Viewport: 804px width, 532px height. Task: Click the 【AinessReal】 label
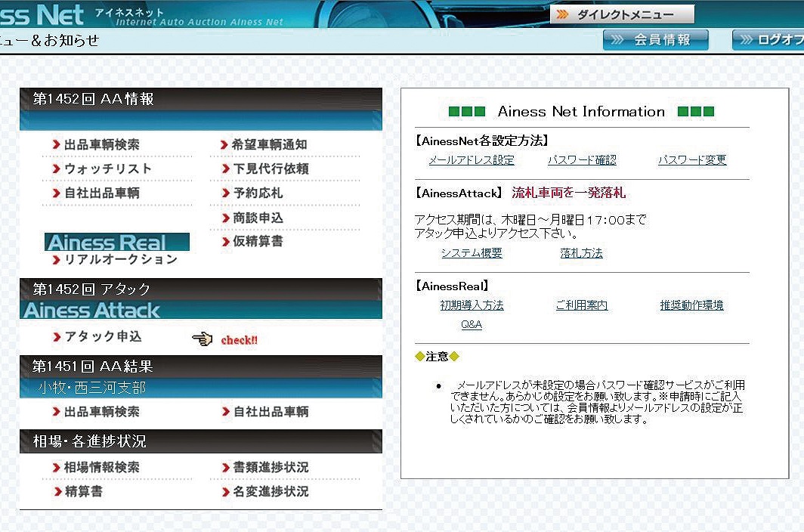pyautogui.click(x=452, y=286)
